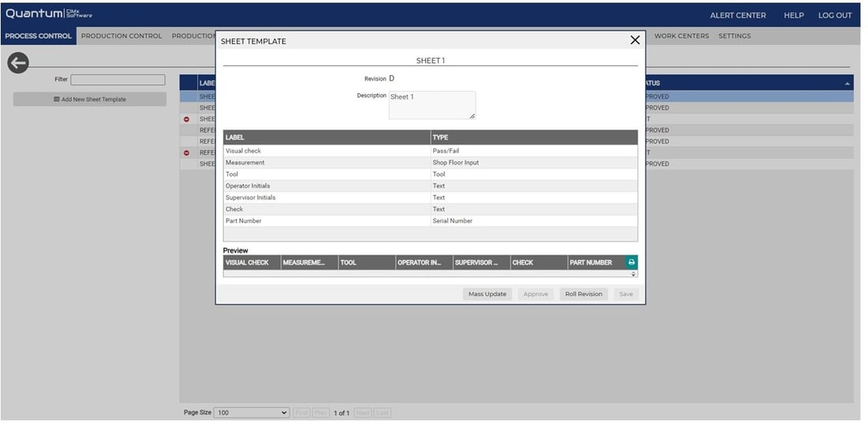
Task: Open the Alert Center
Action: click(738, 15)
